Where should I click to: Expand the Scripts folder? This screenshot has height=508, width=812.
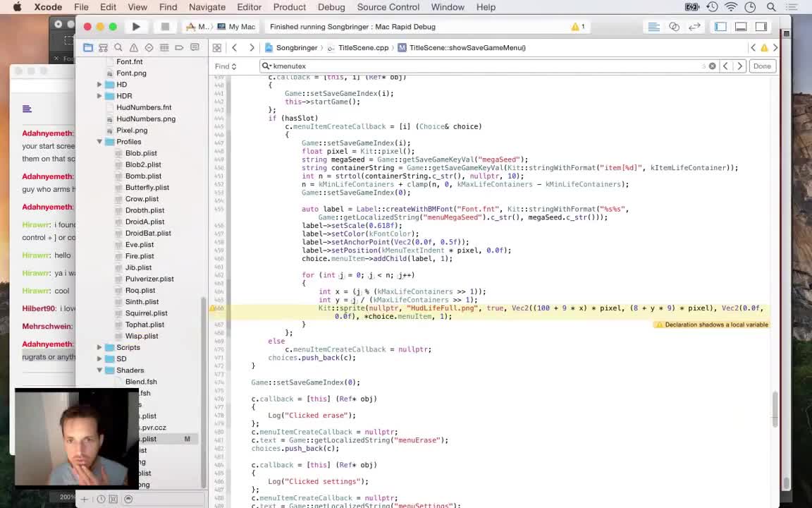(99, 347)
